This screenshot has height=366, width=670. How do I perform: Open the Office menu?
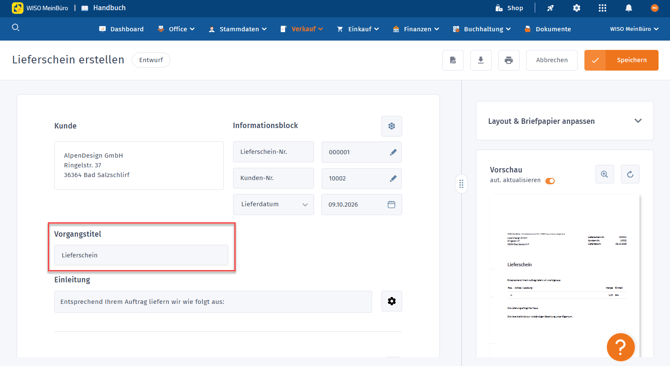pyautogui.click(x=176, y=29)
